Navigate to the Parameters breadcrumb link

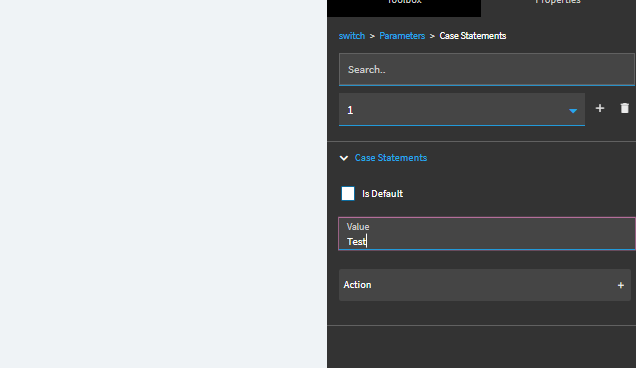(x=402, y=36)
